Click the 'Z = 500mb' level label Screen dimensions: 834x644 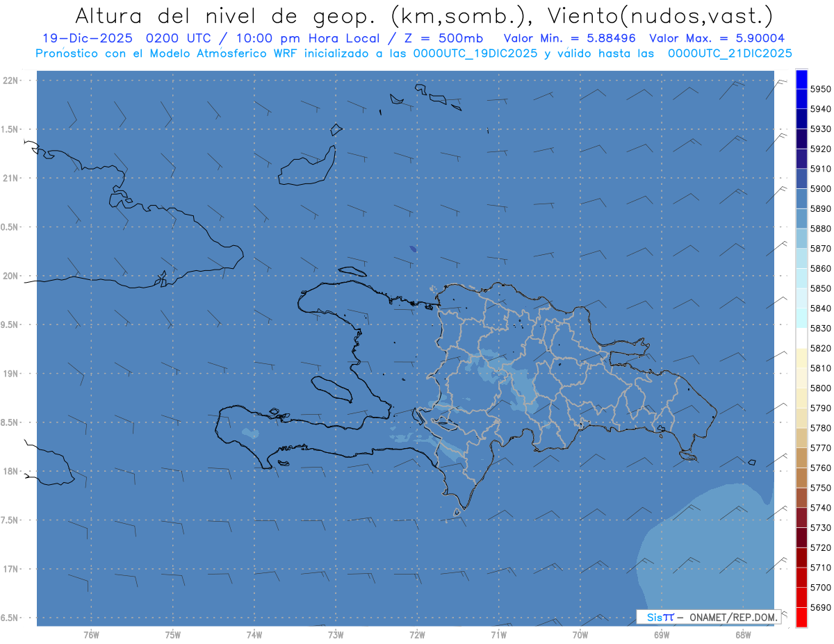443,38
